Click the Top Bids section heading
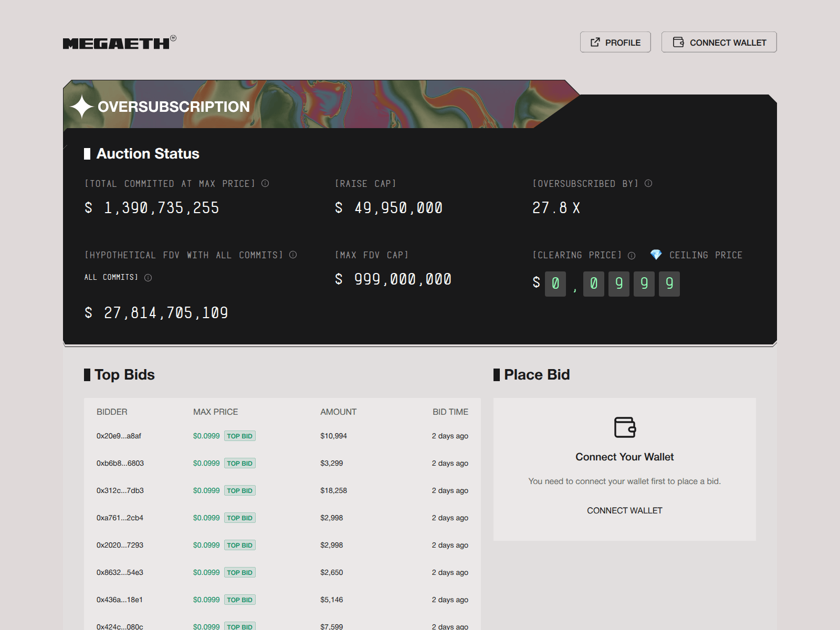 pos(124,374)
